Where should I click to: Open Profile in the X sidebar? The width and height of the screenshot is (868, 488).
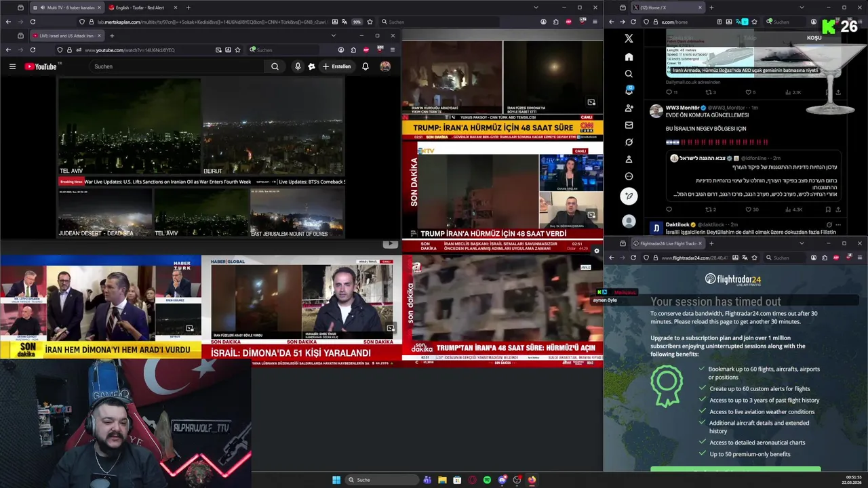629,159
